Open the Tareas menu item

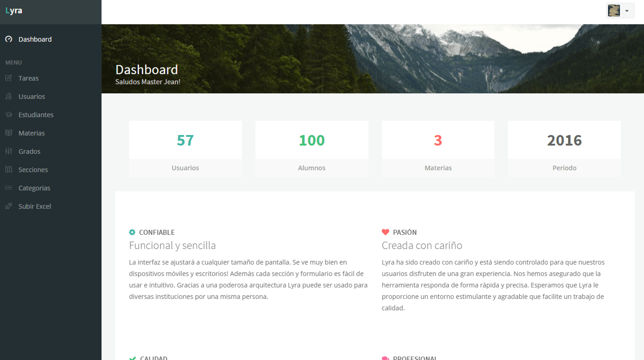click(x=28, y=78)
